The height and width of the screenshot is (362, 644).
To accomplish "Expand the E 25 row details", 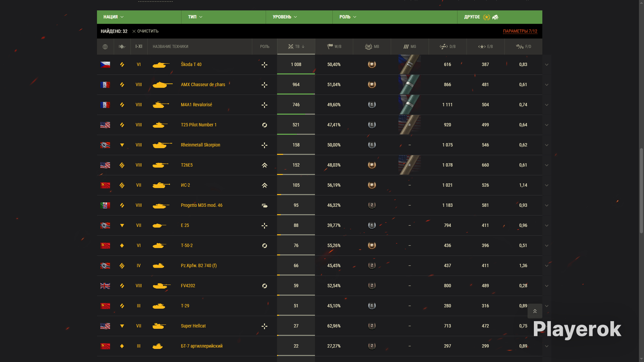I will tap(547, 226).
